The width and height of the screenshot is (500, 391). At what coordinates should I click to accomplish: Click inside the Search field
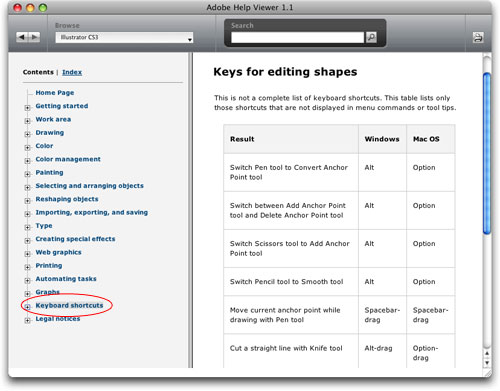point(297,37)
